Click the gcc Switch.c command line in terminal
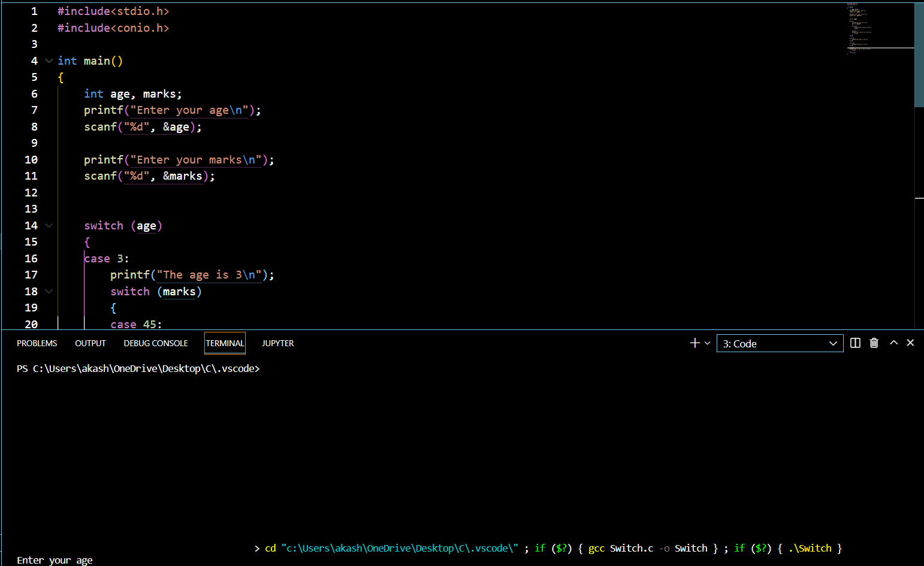 [x=548, y=548]
